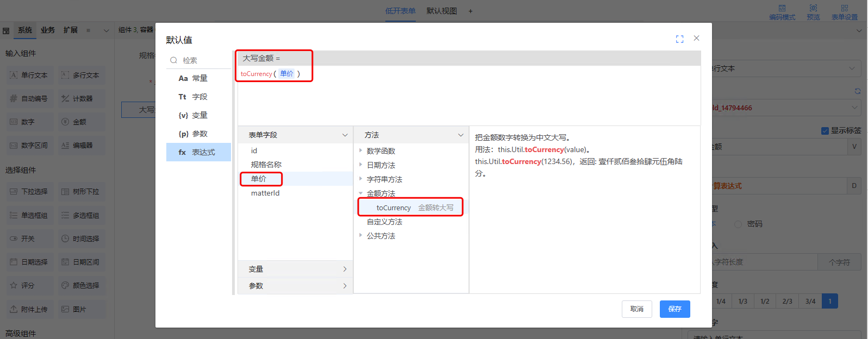Click the search magnifier icon in dialog
This screenshot has height=339, width=868.
[x=174, y=60]
